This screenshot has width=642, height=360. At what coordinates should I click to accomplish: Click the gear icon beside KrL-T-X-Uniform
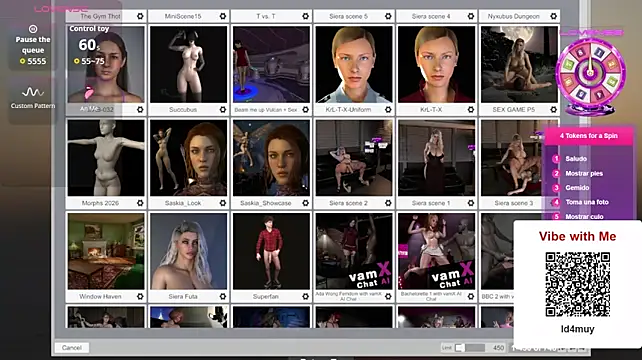coord(388,110)
